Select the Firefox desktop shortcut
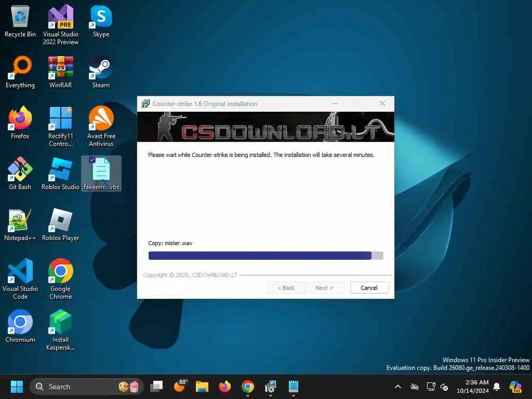This screenshot has height=399, width=532. 20,123
